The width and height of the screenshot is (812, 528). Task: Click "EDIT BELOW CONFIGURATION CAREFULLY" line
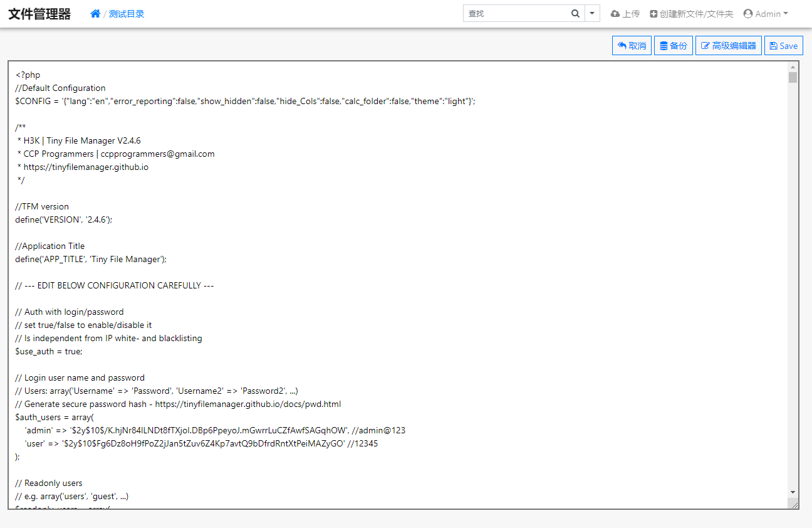(x=115, y=285)
